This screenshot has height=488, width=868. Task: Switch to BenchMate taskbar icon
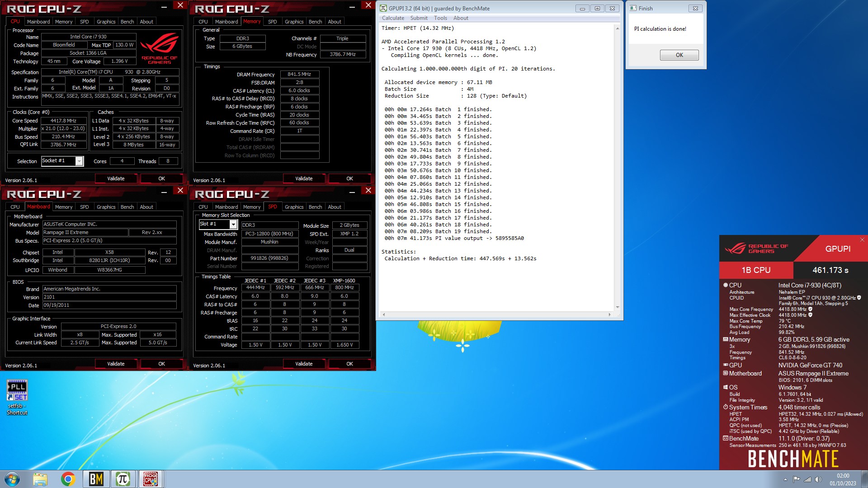click(x=96, y=479)
